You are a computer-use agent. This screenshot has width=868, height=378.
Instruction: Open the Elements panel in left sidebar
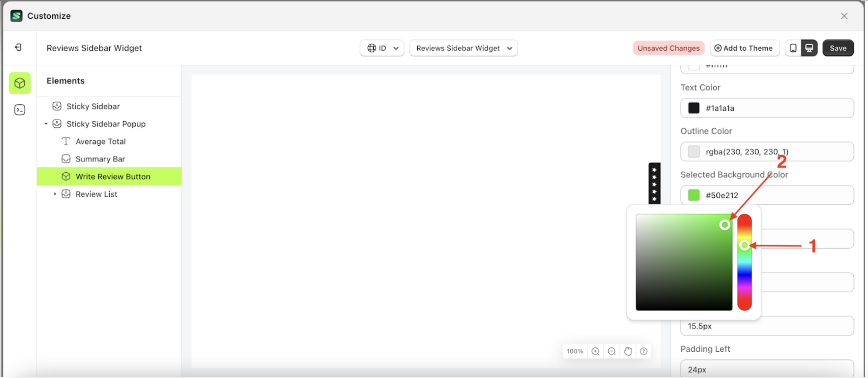[x=20, y=83]
